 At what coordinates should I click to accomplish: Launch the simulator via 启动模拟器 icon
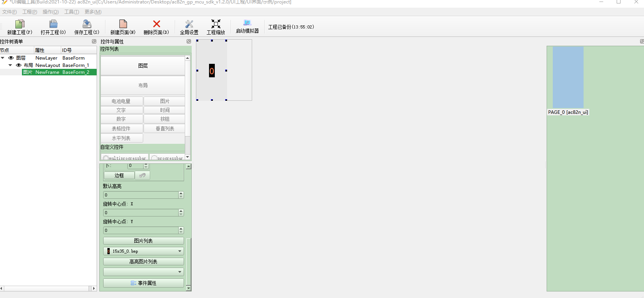click(247, 23)
